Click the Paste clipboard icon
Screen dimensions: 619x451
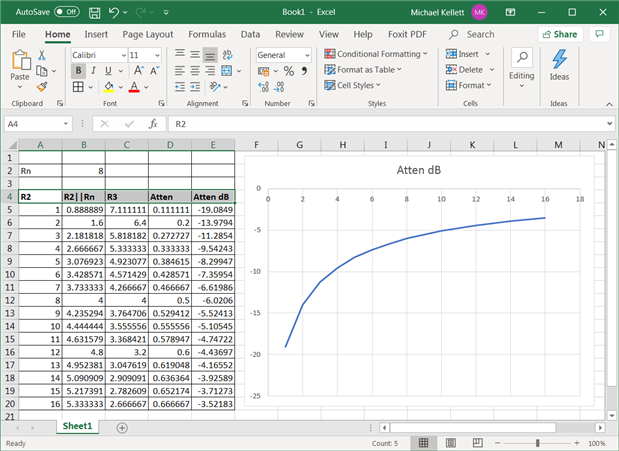pos(20,60)
